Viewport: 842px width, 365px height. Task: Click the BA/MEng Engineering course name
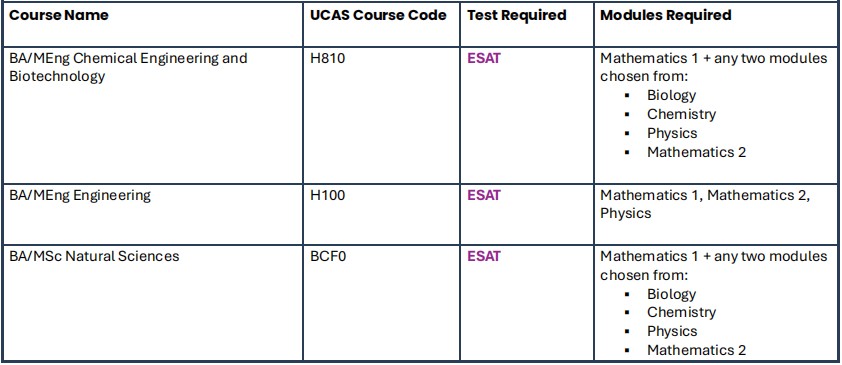(x=80, y=195)
